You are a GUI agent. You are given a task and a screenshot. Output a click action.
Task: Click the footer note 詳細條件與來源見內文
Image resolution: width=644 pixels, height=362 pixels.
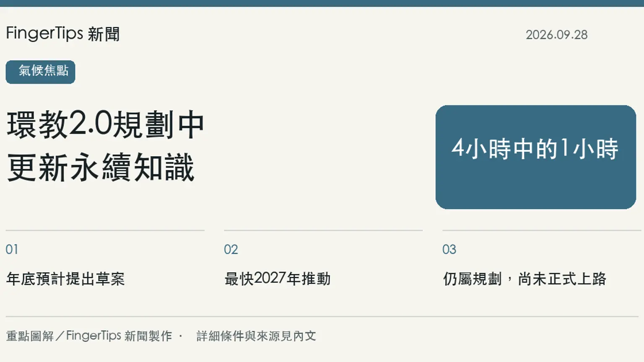coord(256,336)
